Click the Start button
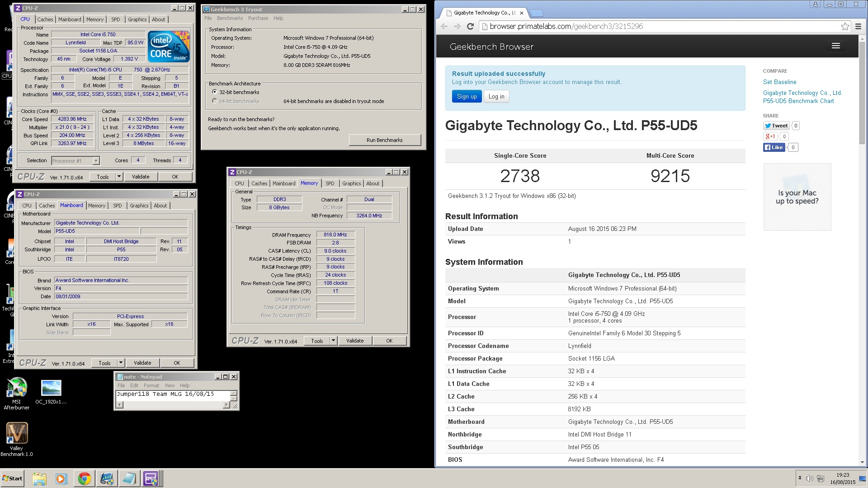This screenshot has width=868, height=488. (x=12, y=479)
